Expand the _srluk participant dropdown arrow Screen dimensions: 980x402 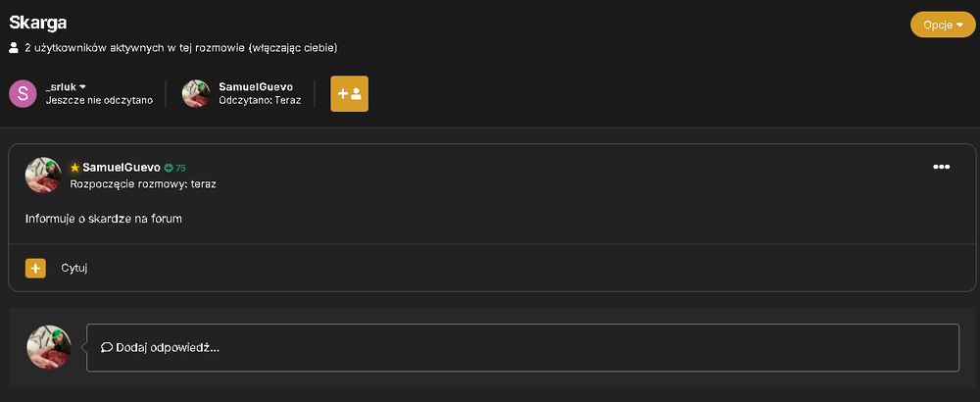pos(82,87)
